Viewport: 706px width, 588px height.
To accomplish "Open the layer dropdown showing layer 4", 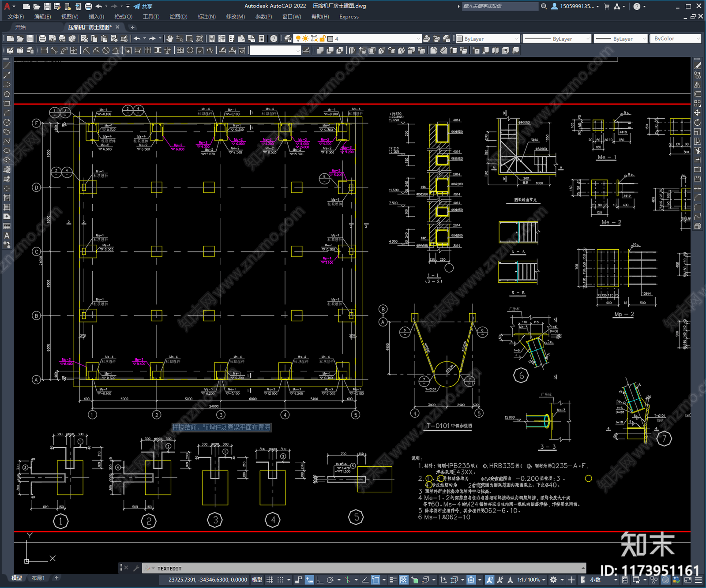I will [358, 39].
